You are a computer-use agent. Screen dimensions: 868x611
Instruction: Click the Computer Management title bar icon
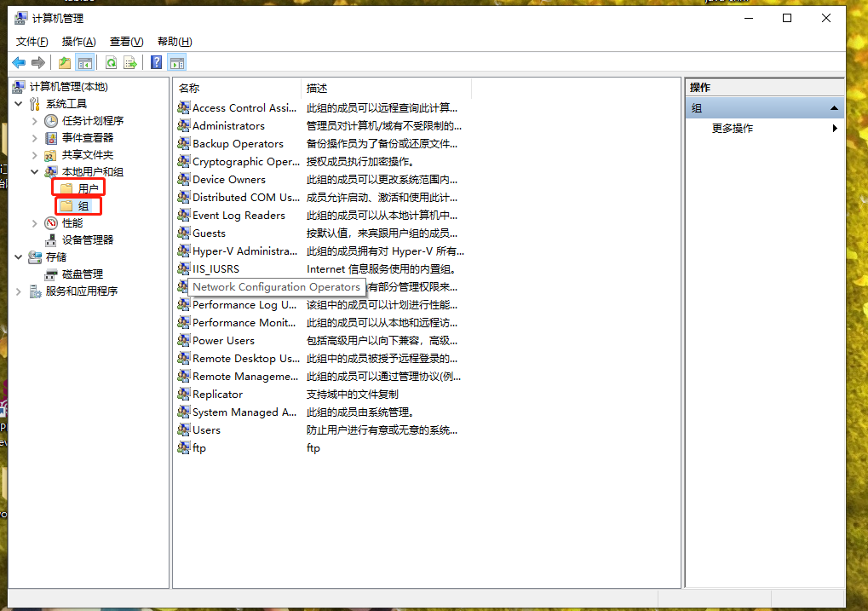click(20, 18)
